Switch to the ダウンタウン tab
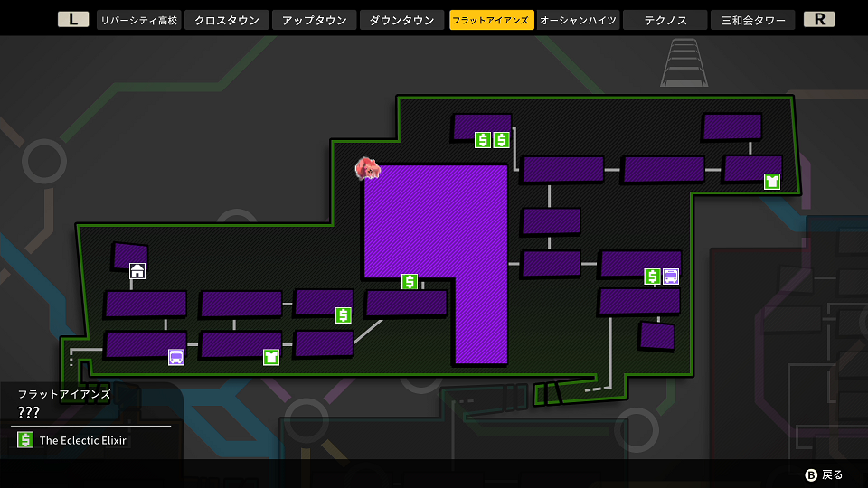868x488 pixels. coord(401,20)
